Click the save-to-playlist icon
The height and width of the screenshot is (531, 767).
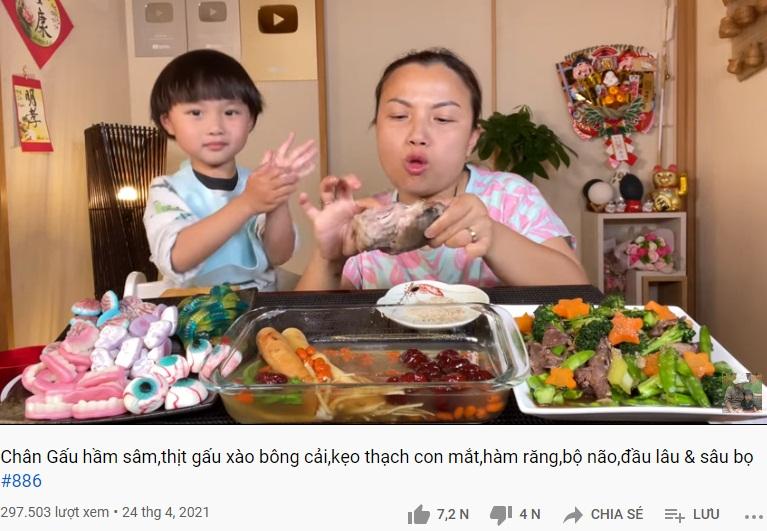tap(675, 515)
